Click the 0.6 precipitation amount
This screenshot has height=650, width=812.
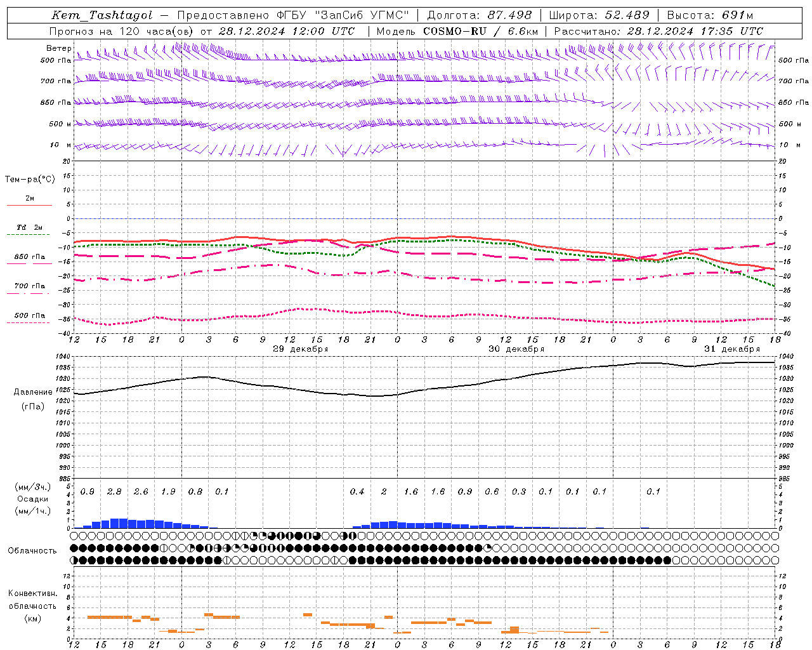(x=492, y=492)
